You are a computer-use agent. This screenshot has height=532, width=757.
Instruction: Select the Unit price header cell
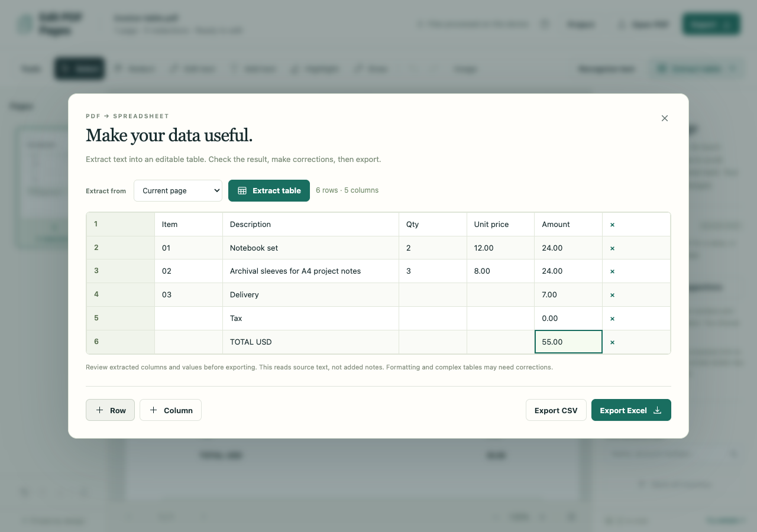pos(500,224)
